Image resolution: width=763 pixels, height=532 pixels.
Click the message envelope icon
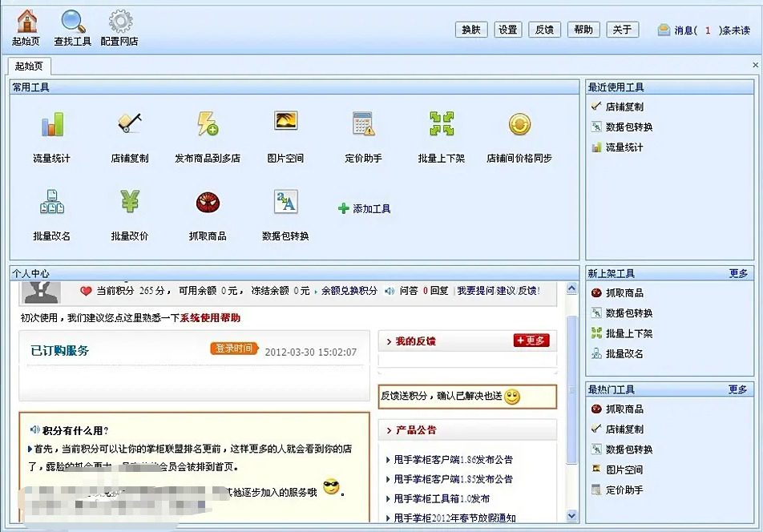pyautogui.click(x=664, y=30)
